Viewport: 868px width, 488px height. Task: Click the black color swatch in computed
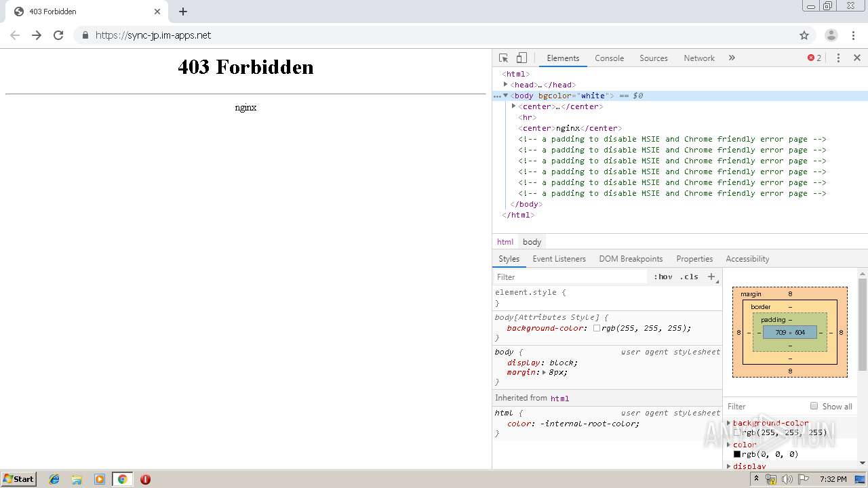click(x=737, y=454)
